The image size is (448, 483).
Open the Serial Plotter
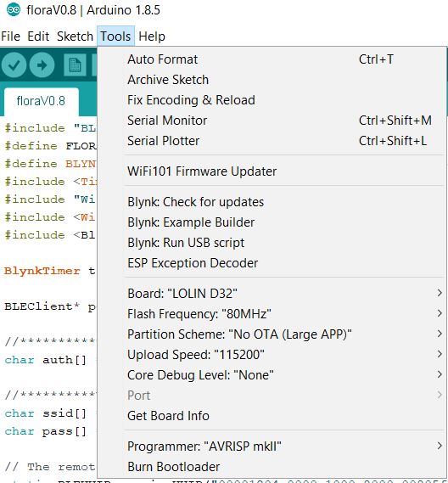pyautogui.click(x=272, y=141)
